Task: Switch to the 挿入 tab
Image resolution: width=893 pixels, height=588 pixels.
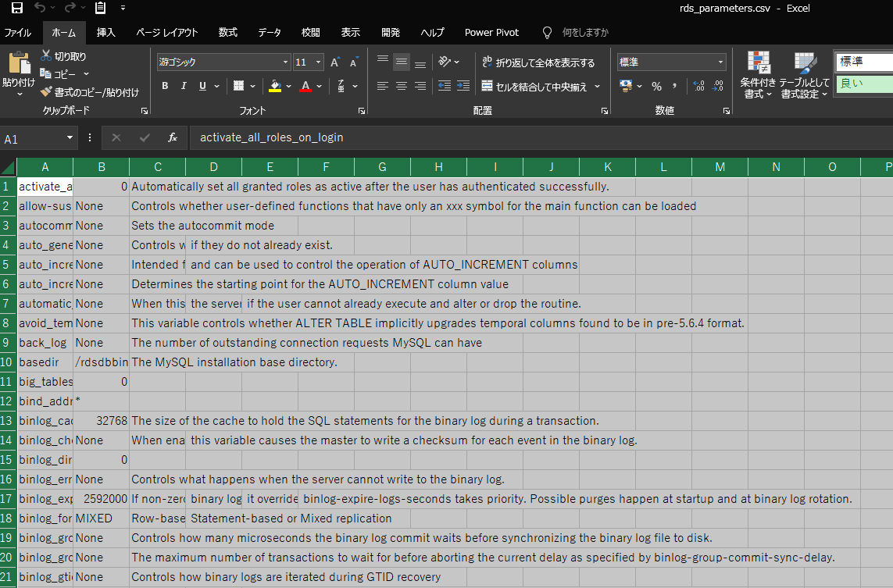Action: [x=106, y=33]
